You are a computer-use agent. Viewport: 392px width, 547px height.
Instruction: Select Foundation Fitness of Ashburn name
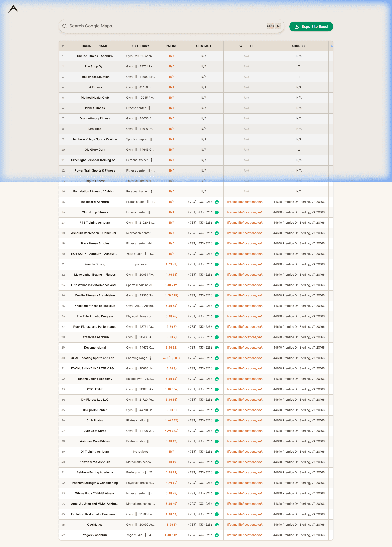point(95,191)
